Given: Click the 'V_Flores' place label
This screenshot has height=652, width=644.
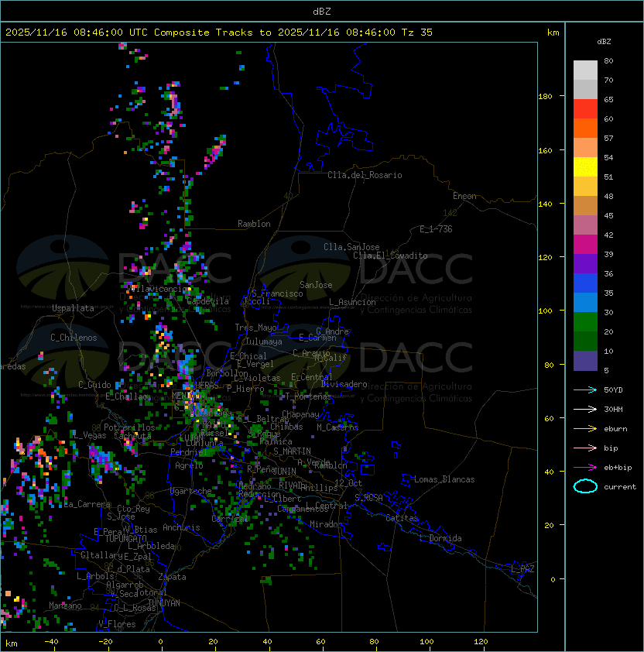Looking at the screenshot, I should [117, 625].
